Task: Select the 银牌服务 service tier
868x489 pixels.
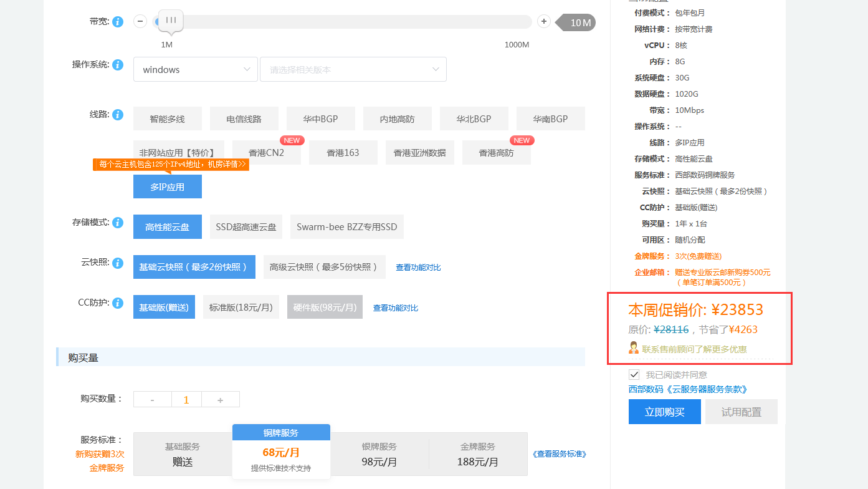Action: (x=379, y=455)
